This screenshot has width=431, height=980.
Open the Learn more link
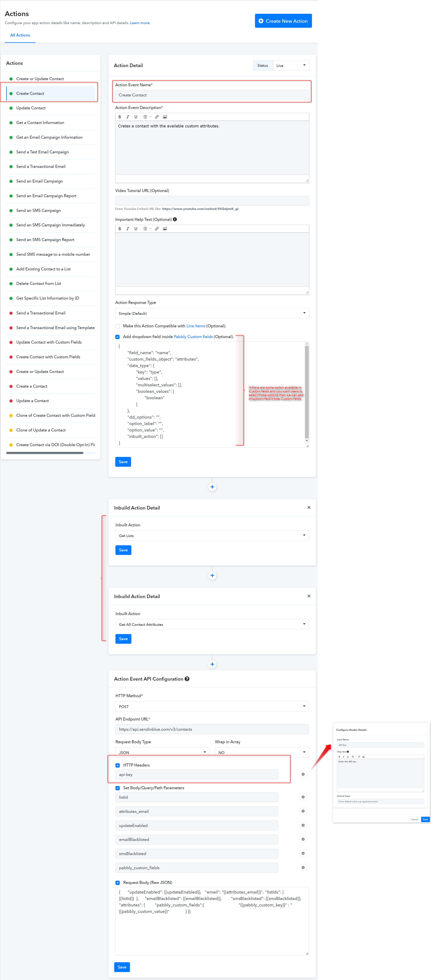tap(139, 23)
